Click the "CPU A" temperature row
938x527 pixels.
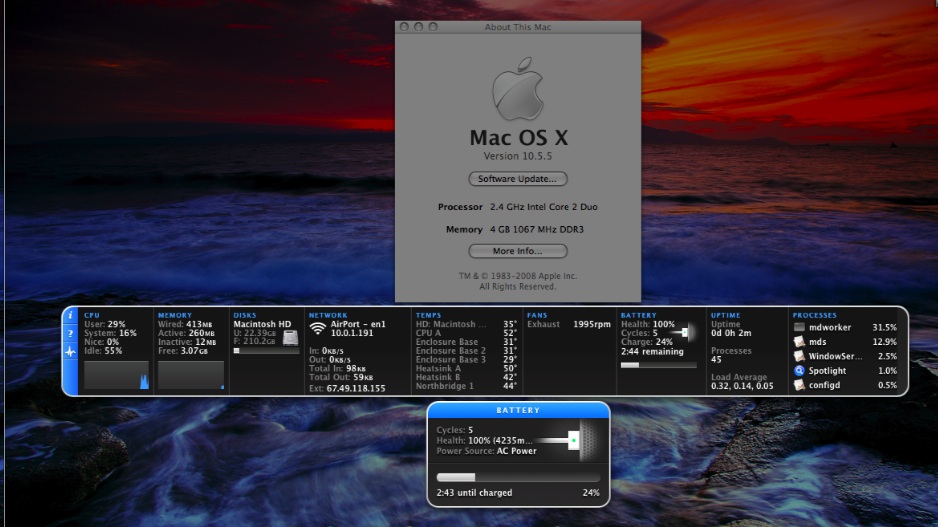click(x=466, y=333)
